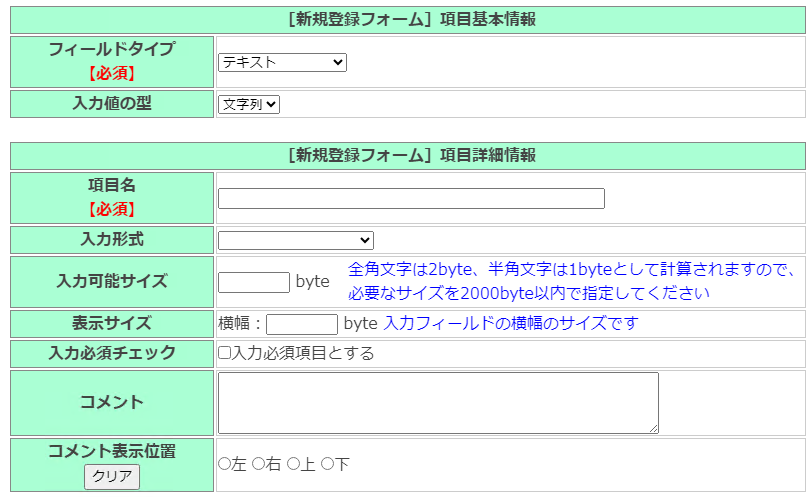This screenshot has height=497, width=812.
Task: Click the 項目名 text input field
Action: pos(411,198)
